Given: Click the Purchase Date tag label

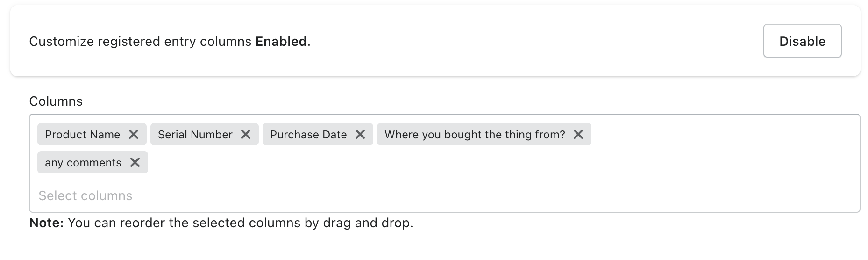Looking at the screenshot, I should (x=308, y=135).
